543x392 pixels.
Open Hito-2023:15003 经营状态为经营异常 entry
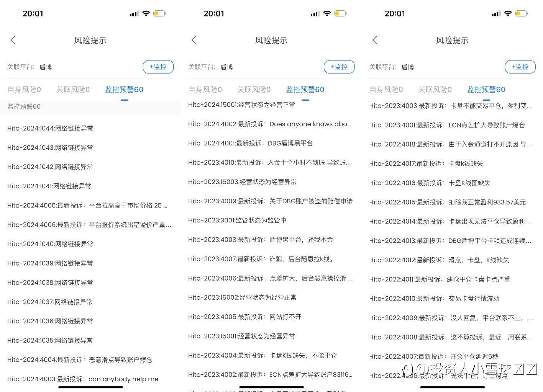[x=243, y=182]
